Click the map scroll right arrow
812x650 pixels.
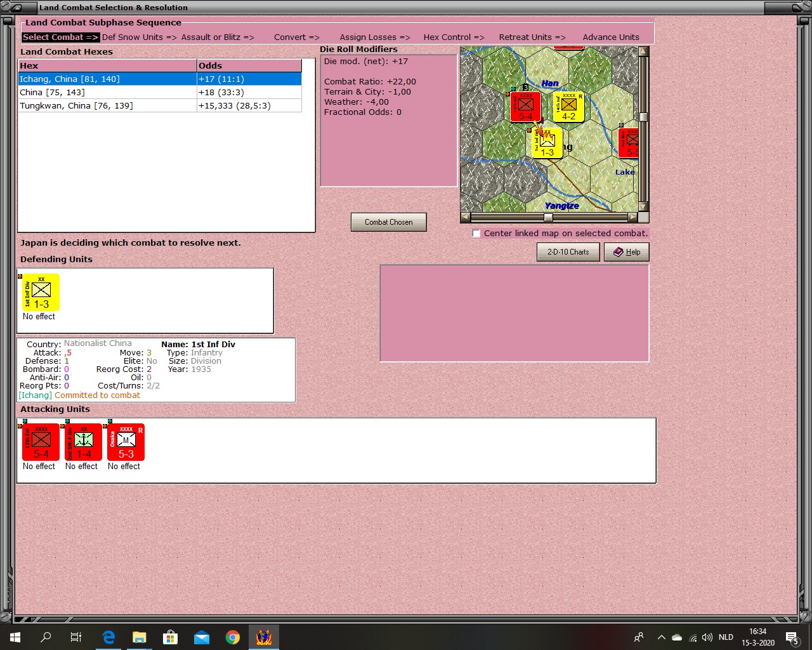pyautogui.click(x=632, y=217)
